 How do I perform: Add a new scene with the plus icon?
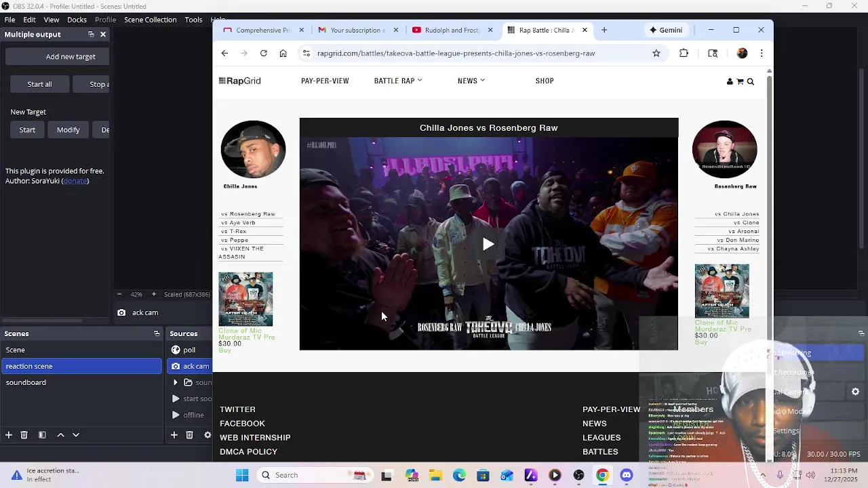tap(9, 434)
